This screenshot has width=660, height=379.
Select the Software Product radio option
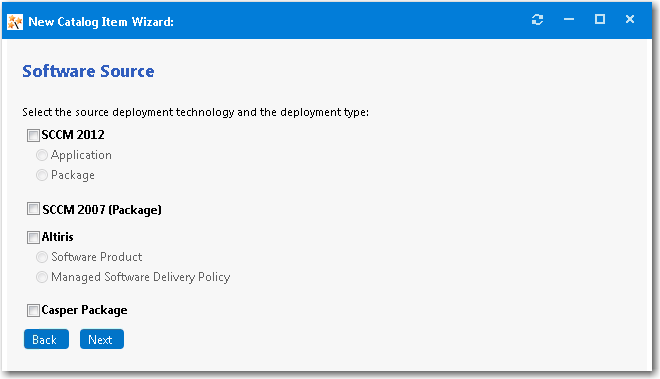click(x=42, y=257)
